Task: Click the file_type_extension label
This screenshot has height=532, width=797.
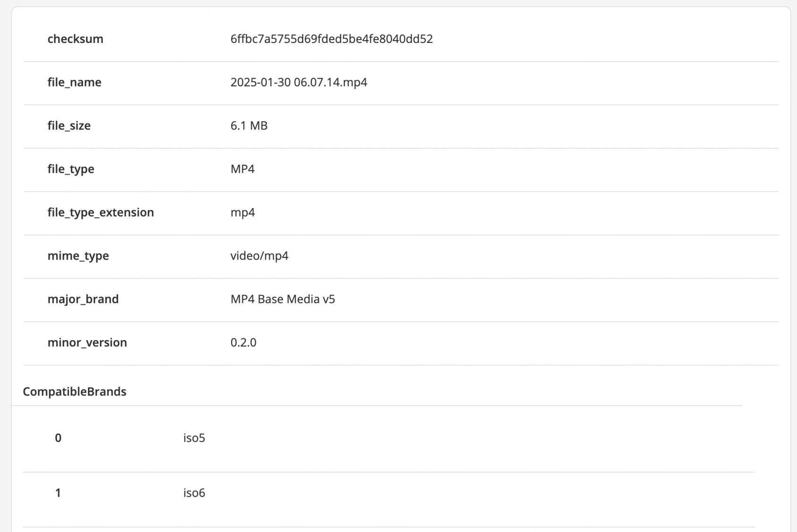Action: point(101,212)
